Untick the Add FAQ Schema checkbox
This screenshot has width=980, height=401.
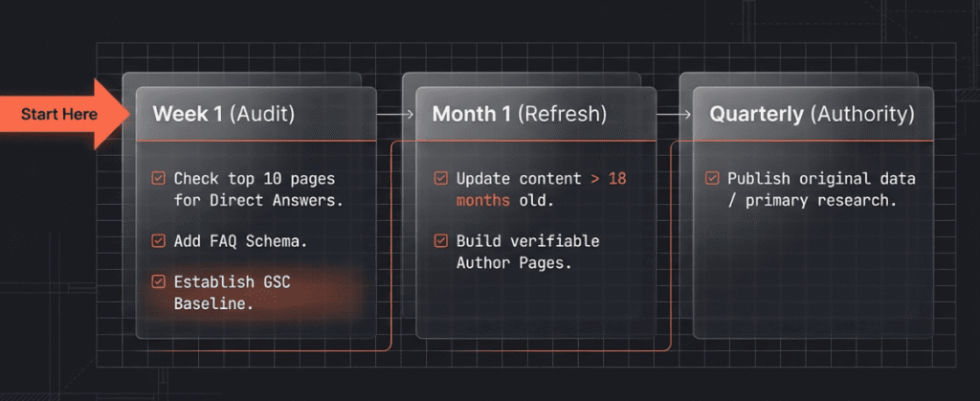pyautogui.click(x=158, y=241)
